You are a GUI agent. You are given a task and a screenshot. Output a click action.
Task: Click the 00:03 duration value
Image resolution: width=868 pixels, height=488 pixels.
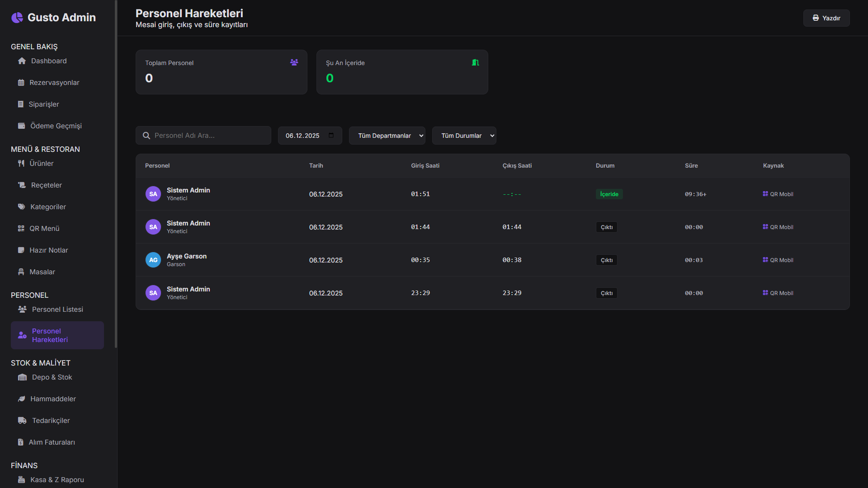[x=694, y=260]
